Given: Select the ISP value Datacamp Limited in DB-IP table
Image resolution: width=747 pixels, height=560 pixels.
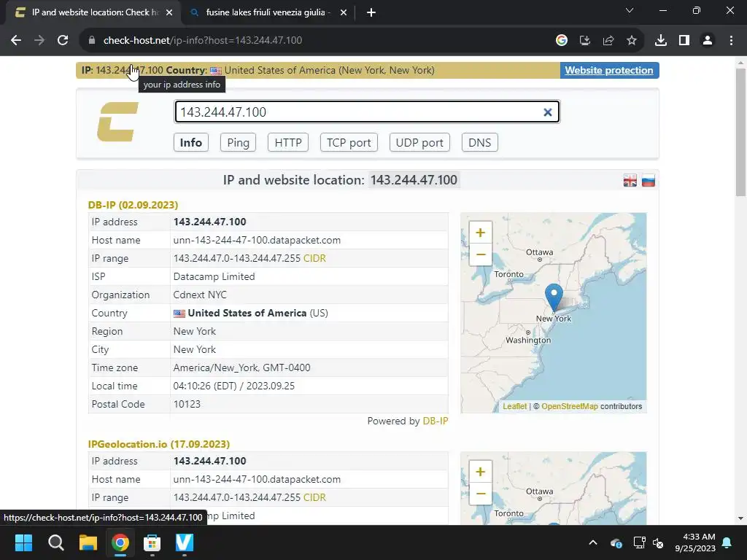Looking at the screenshot, I should pyautogui.click(x=214, y=276).
